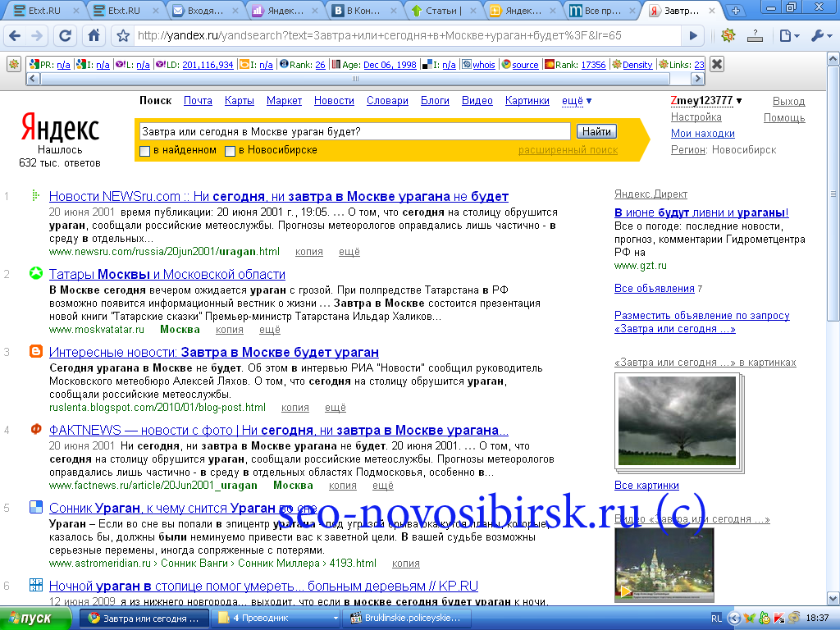Open the 'расширенный поиск' link

pyautogui.click(x=568, y=151)
